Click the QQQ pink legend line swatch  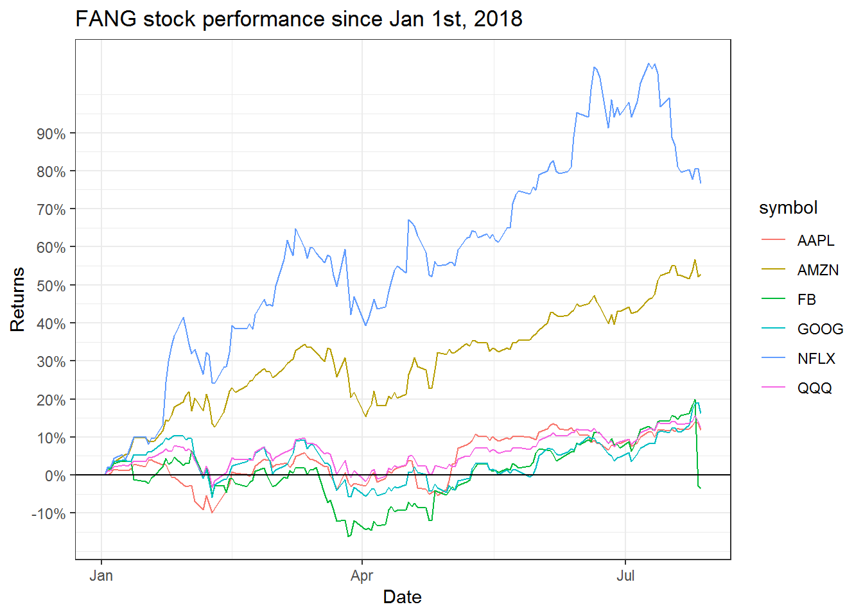tap(773, 388)
